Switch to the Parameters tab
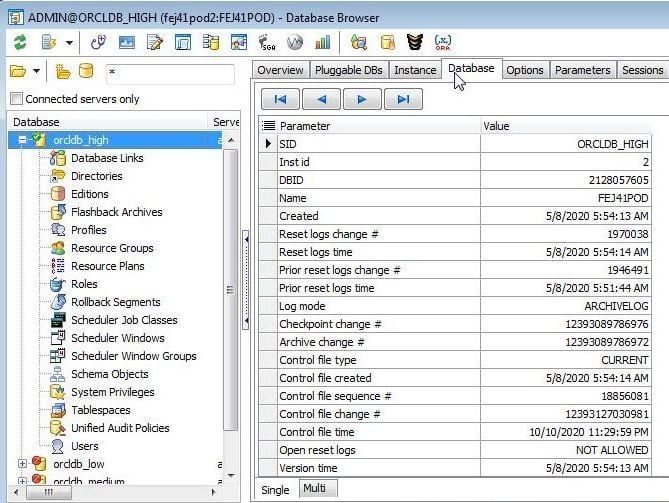 point(582,70)
